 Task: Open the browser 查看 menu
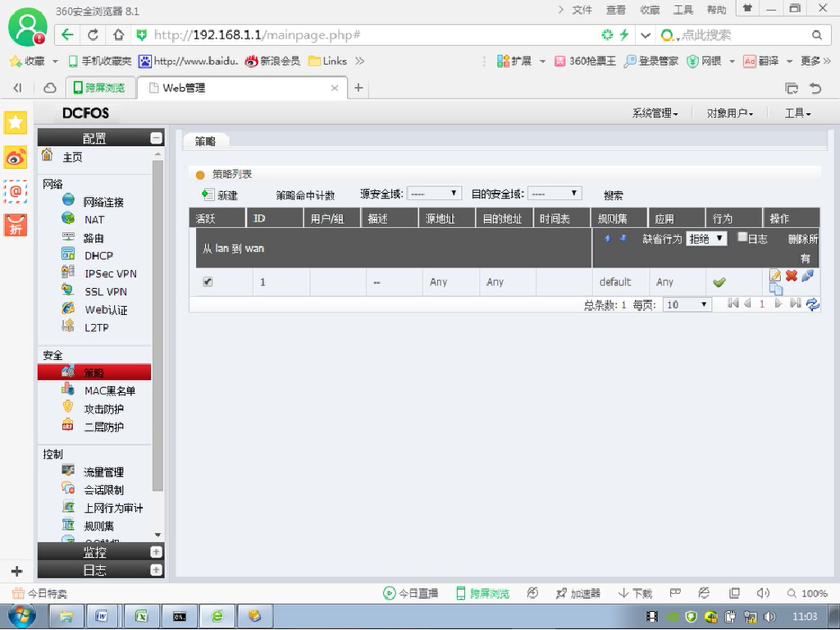point(615,10)
